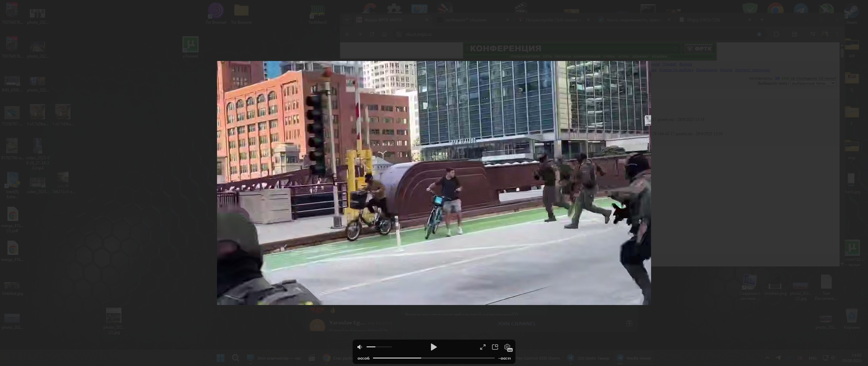The image size is (868, 366).
Task: Mute audio via the speaker icon
Action: (360, 347)
